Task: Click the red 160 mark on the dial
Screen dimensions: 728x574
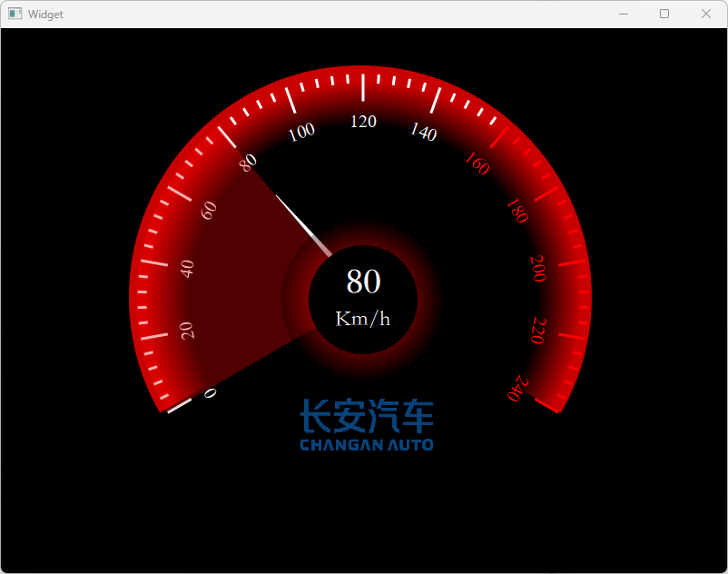Action: click(x=477, y=163)
